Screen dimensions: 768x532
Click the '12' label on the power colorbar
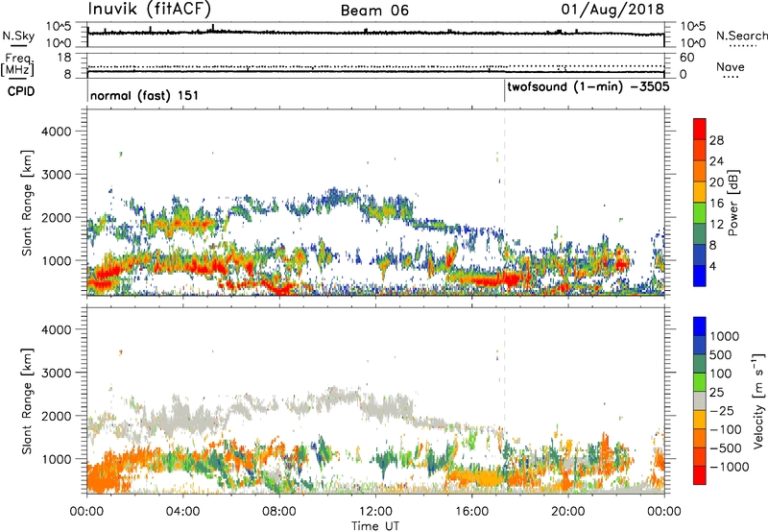click(x=716, y=225)
